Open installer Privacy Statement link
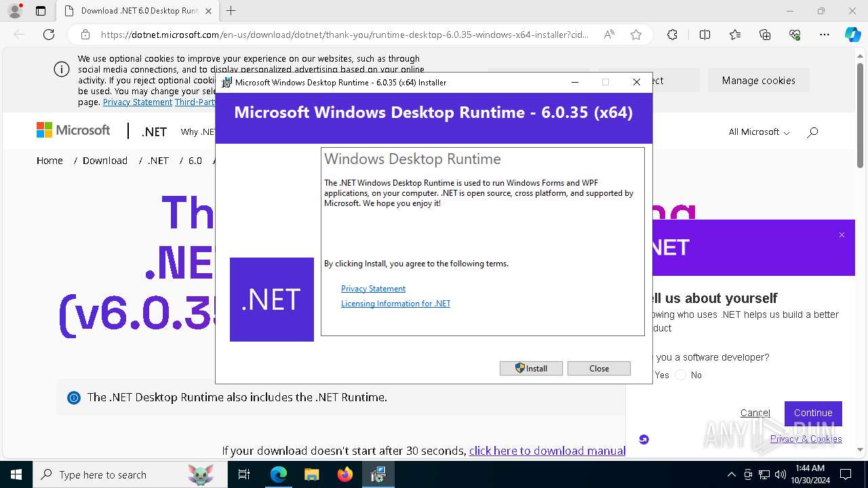Image resolution: width=868 pixels, height=488 pixels. pos(373,288)
